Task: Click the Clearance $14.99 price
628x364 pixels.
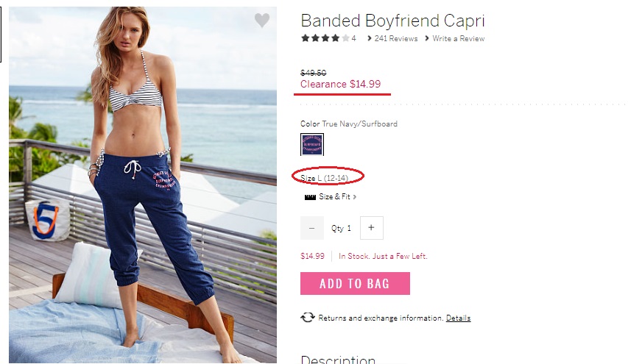Action: (x=340, y=84)
